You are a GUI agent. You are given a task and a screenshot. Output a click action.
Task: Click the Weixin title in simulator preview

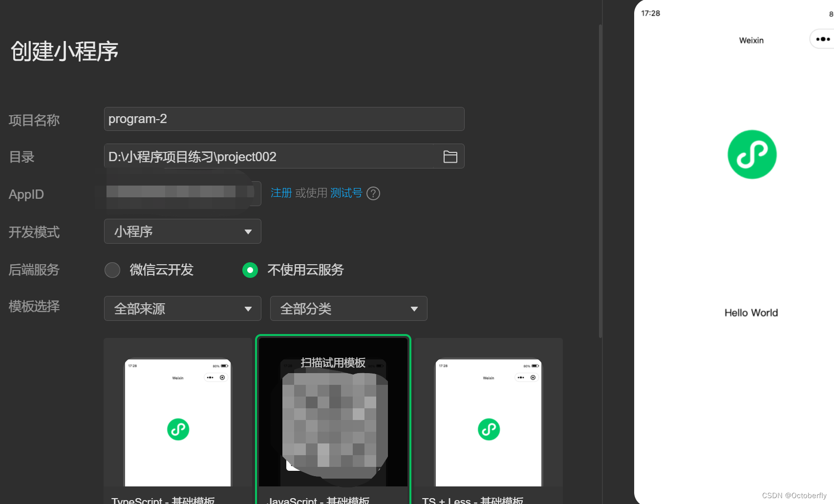pos(751,41)
